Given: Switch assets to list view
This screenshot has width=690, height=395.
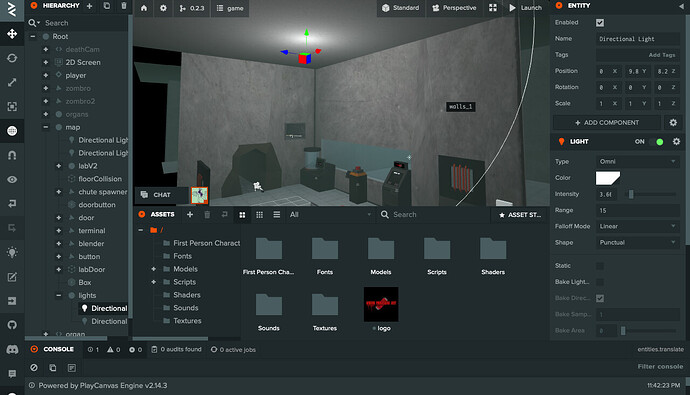Looking at the screenshot, I should pyautogui.click(x=276, y=215).
